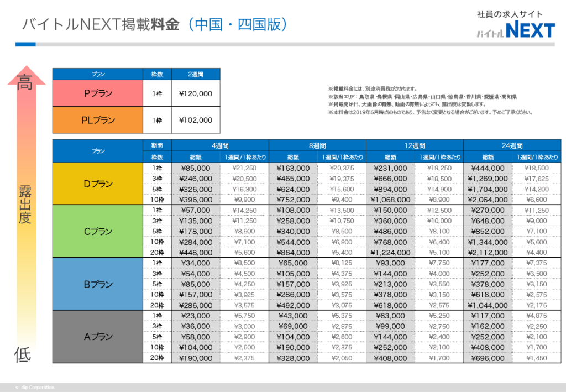This screenshot has height=392, width=566.
Task: Select the blue Bプラン cell
Action: coord(98,284)
